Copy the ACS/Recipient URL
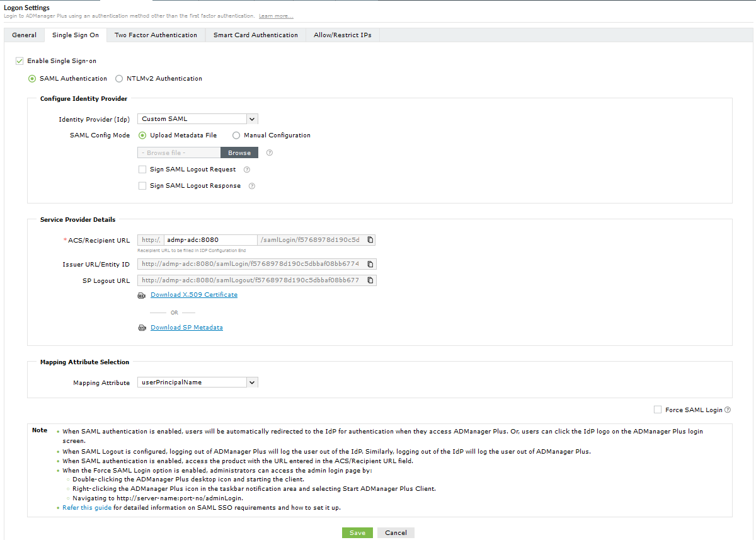The image size is (756, 540). (370, 240)
